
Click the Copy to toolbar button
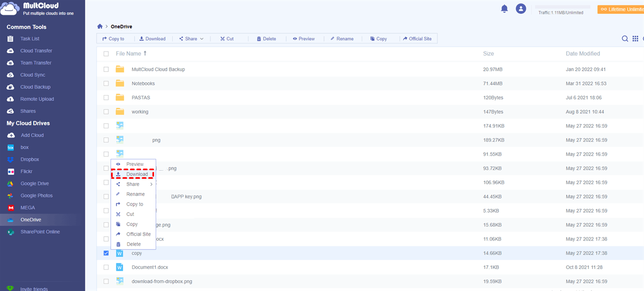coord(113,39)
